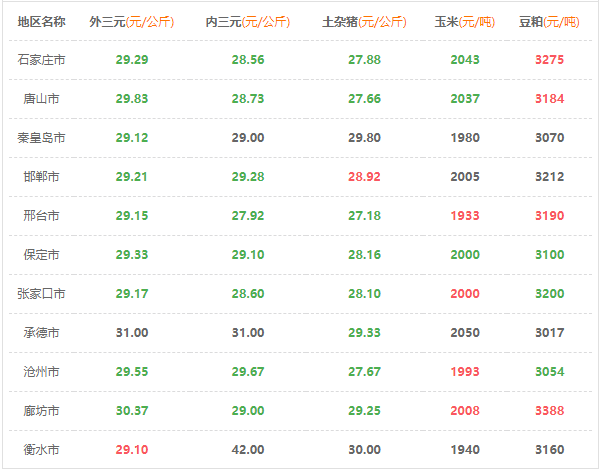Image resolution: width=603 pixels, height=471 pixels.
Task: Pick 张家口市 内三元 price 28.60
Action: pos(248,294)
